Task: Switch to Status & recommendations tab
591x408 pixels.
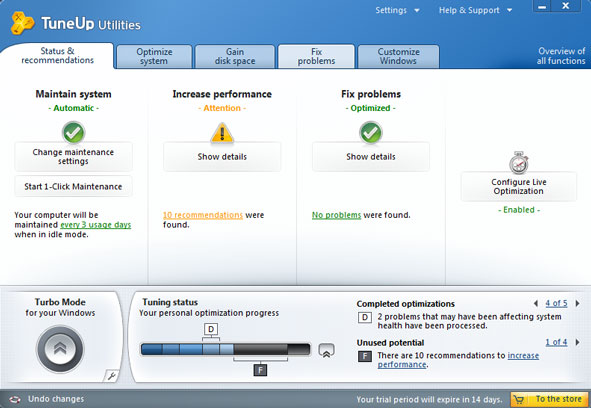Action: pos(57,56)
